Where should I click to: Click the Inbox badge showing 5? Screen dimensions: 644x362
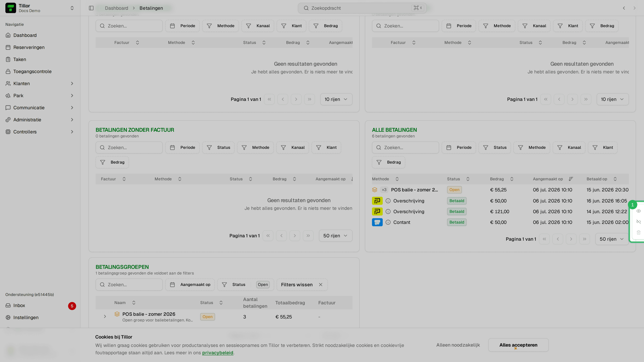coord(72,306)
